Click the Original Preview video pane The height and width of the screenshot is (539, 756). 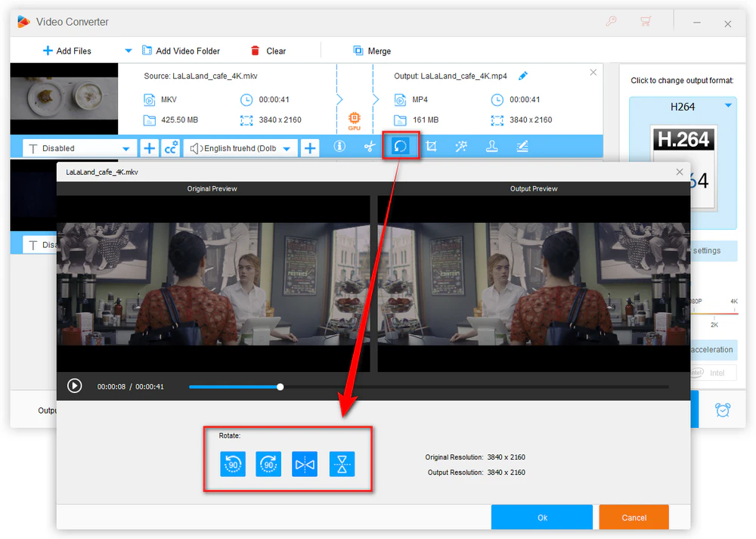click(x=213, y=283)
